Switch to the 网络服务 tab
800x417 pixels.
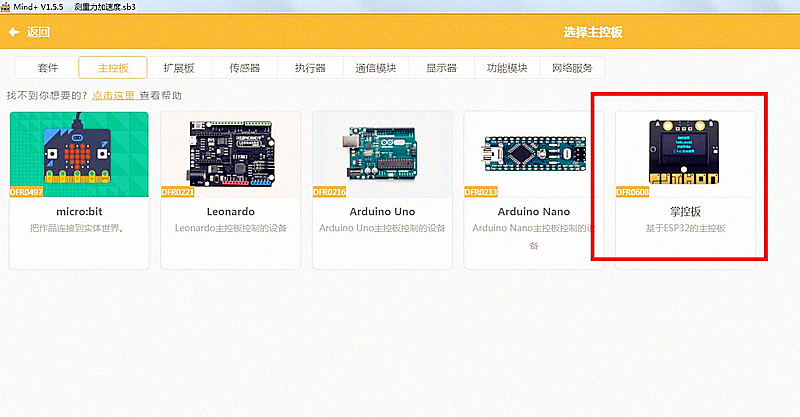(x=572, y=68)
